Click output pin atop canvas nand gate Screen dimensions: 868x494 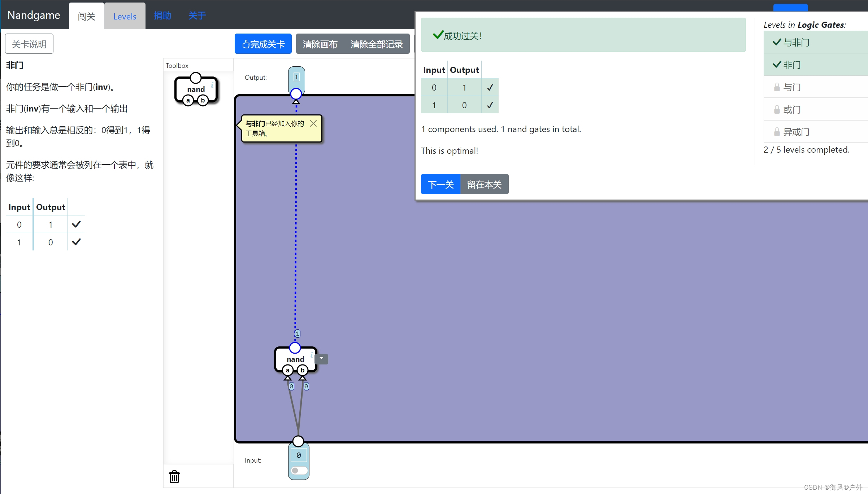pos(295,348)
